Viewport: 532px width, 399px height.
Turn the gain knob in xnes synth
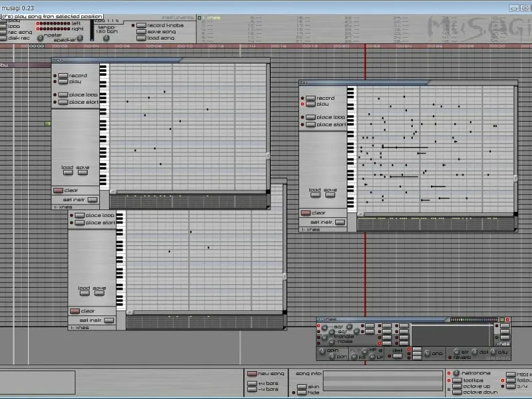tap(322, 351)
